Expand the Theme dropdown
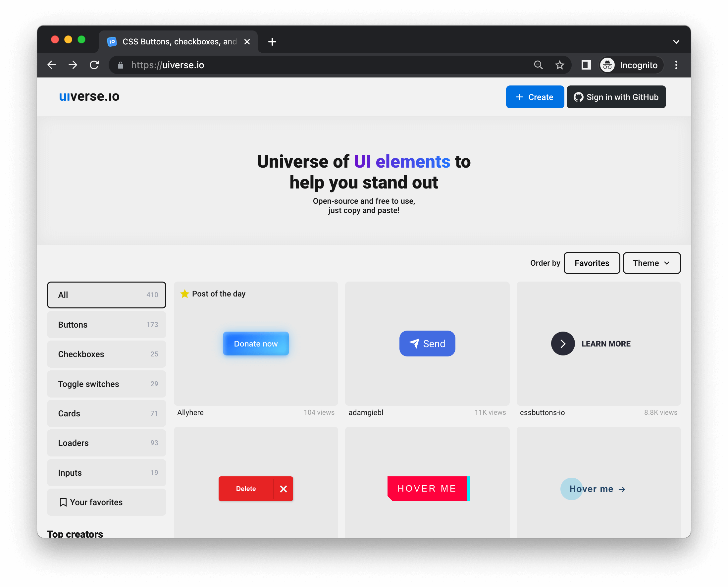 651,263
